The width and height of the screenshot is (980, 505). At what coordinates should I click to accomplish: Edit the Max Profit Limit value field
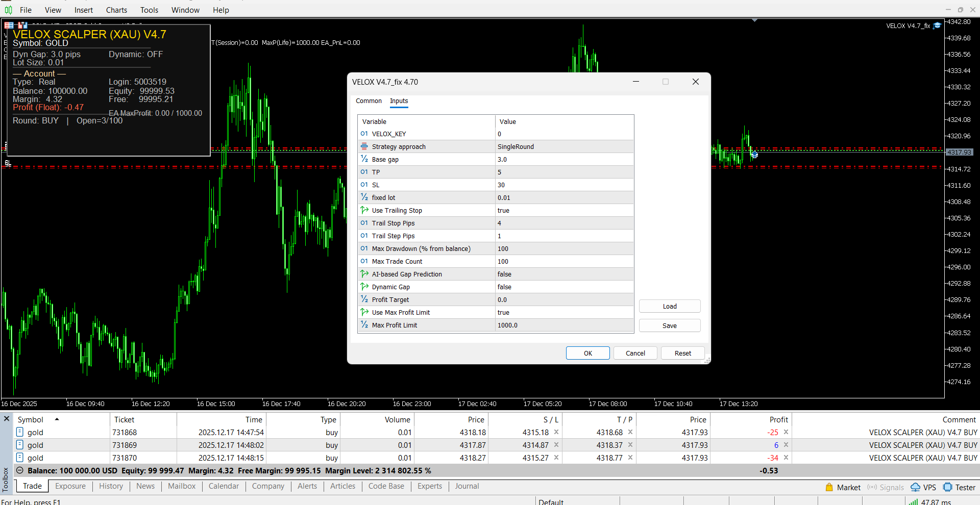point(564,325)
